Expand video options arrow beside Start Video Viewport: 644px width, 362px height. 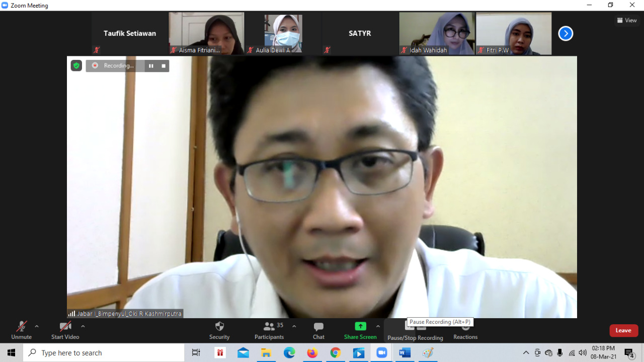(x=83, y=326)
